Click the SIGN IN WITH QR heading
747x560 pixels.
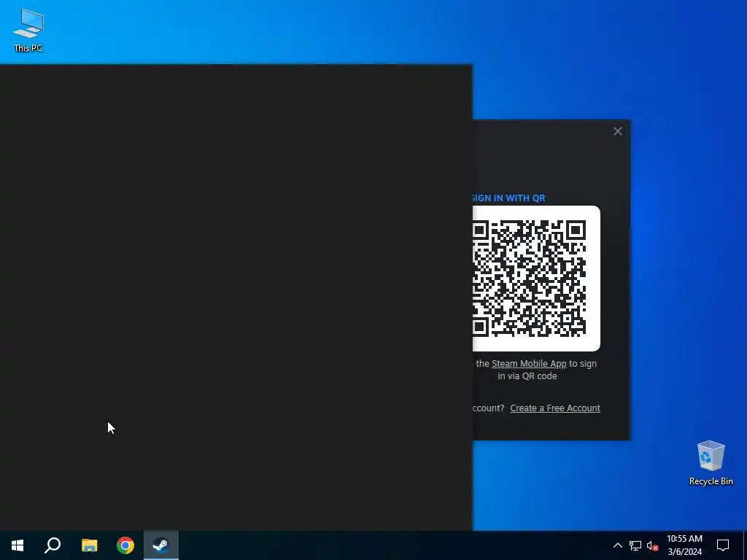(x=508, y=198)
